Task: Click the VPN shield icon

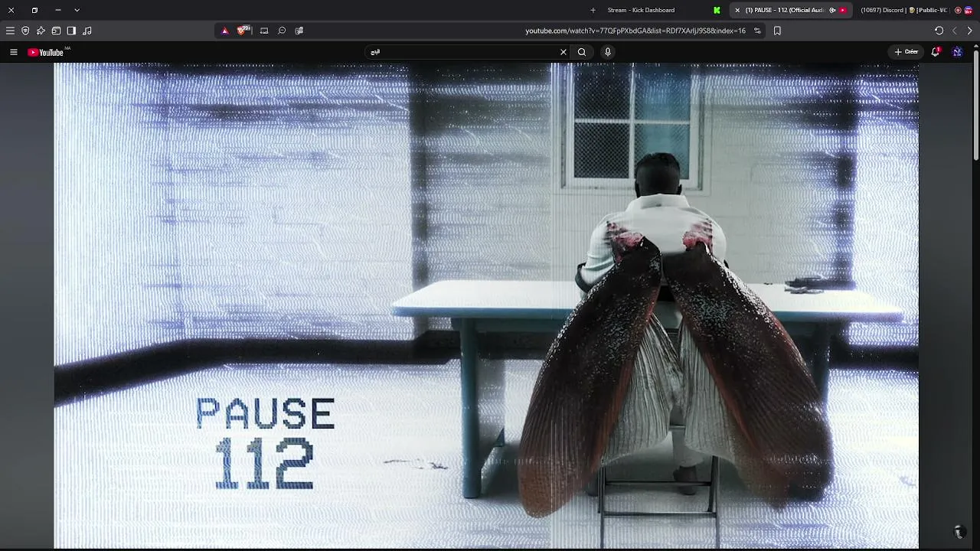Action: [x=25, y=31]
